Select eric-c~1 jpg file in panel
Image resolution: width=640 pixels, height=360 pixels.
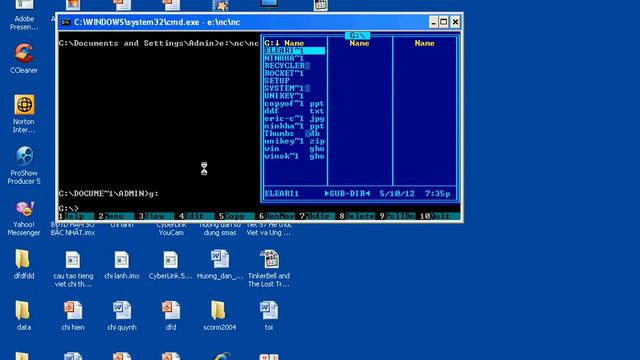tap(294, 118)
